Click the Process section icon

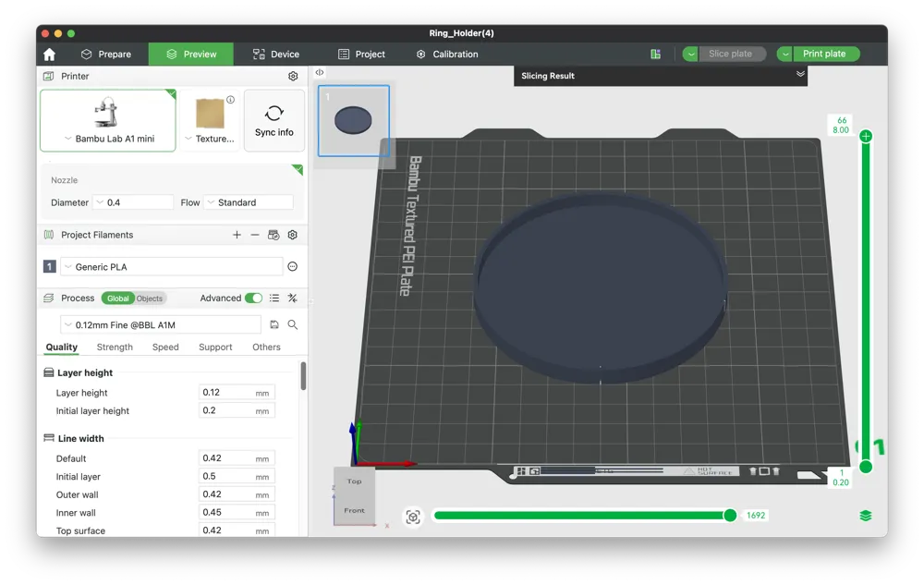(49, 299)
